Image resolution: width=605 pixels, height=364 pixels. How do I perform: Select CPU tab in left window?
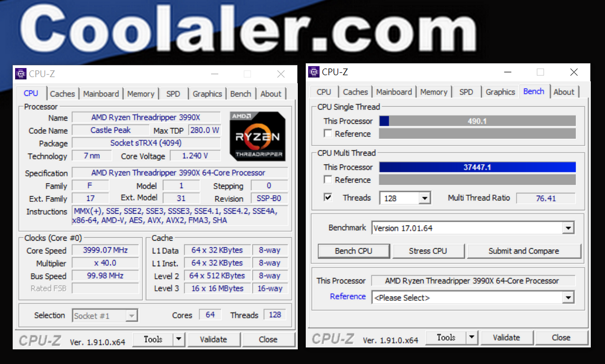[31, 93]
